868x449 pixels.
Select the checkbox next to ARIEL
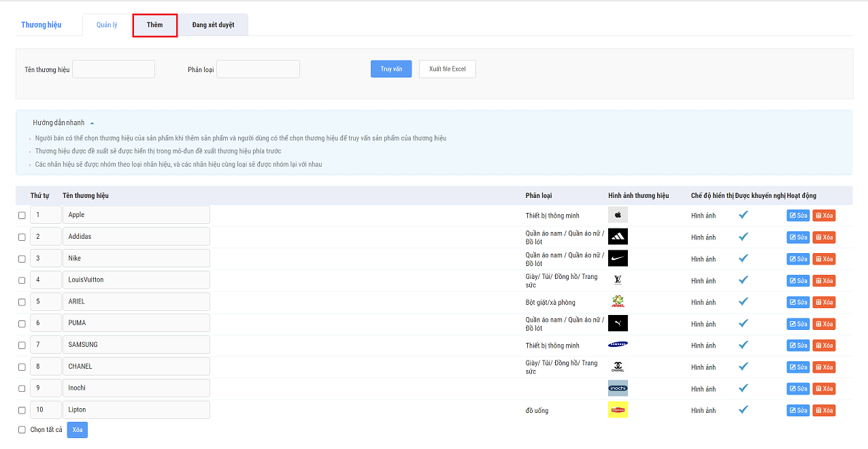point(22,302)
